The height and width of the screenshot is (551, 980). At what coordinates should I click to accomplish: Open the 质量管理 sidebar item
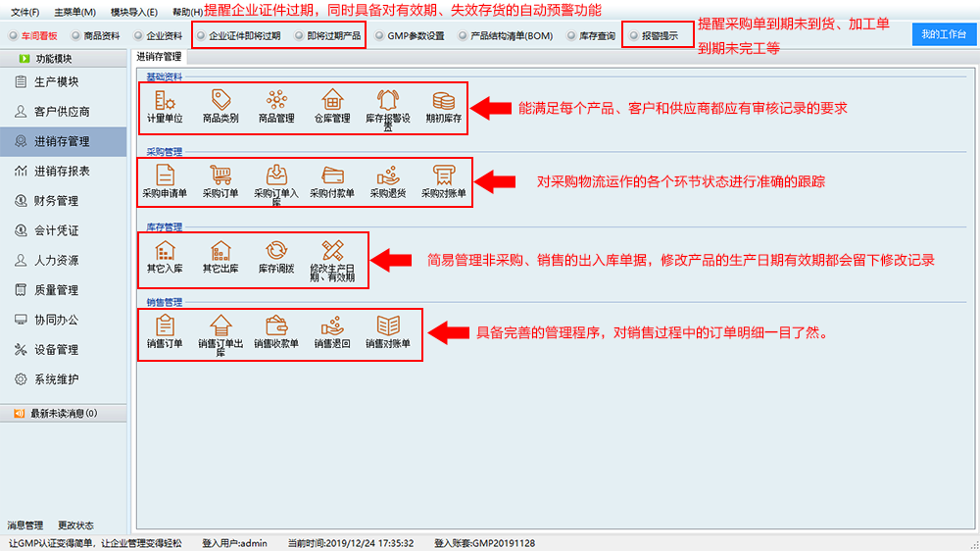[x=63, y=289]
